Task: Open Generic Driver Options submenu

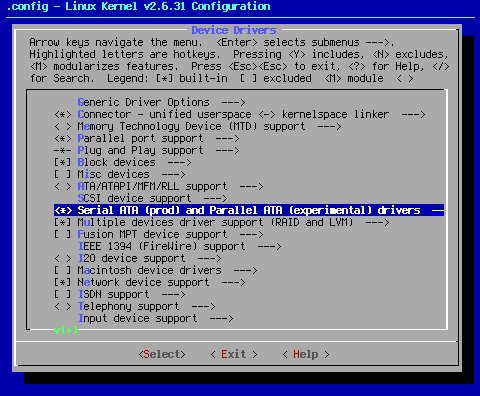Action: pos(161,102)
